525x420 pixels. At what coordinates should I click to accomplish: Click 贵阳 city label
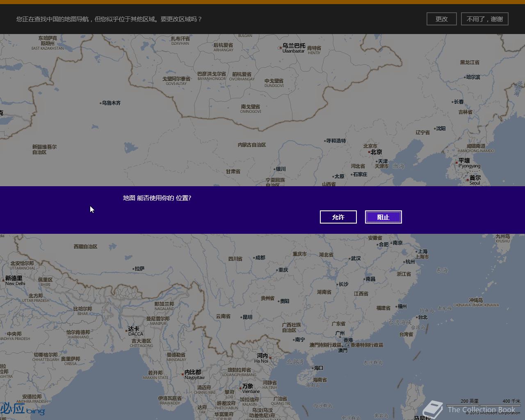[x=285, y=301]
